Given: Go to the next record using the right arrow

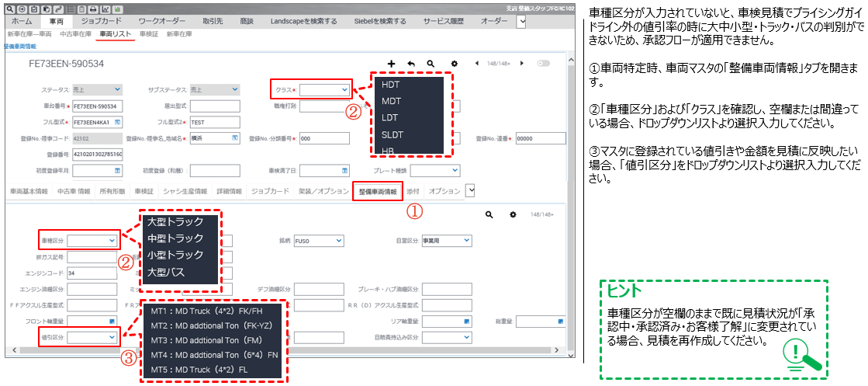Looking at the screenshot, I should pyautogui.click(x=522, y=63).
